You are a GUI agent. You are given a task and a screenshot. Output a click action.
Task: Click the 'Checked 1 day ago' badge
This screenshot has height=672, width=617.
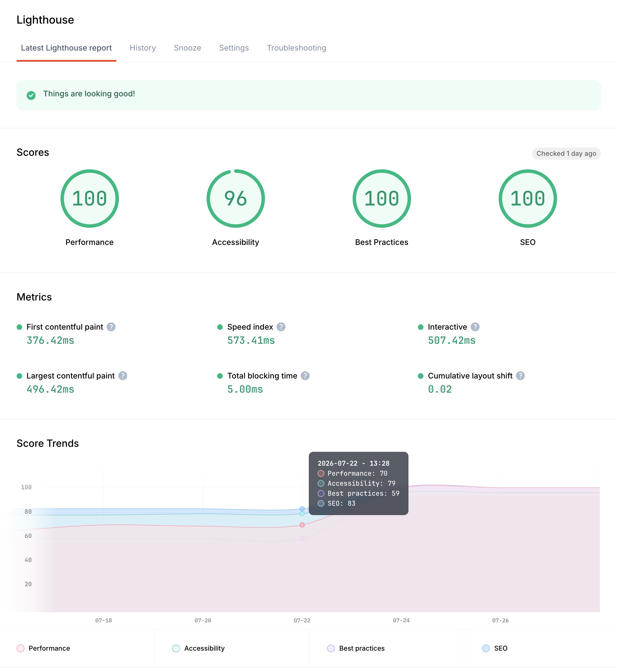pos(566,154)
